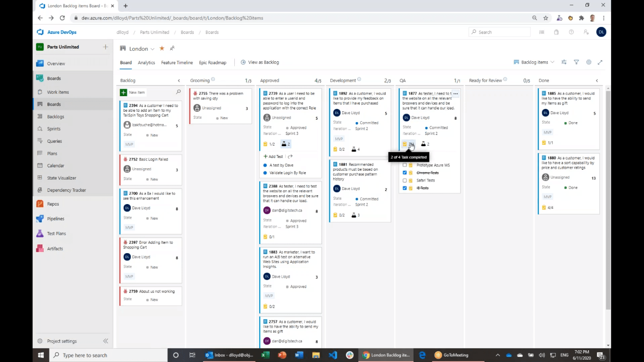This screenshot has height=362, width=644.
Task: Search the Backlog column magnifier icon
Action: pyautogui.click(x=178, y=92)
